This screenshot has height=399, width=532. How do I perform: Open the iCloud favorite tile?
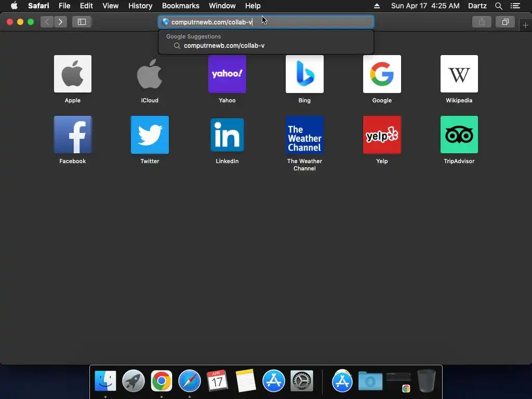point(150,74)
